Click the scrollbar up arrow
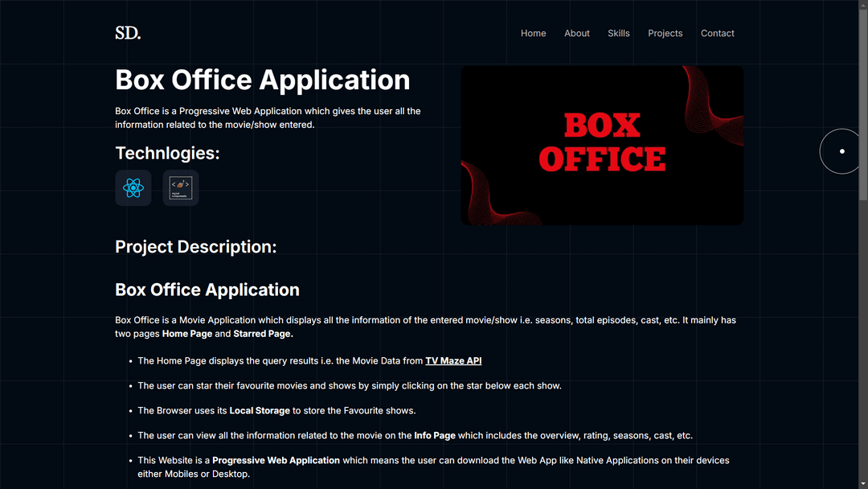 coord(863,5)
